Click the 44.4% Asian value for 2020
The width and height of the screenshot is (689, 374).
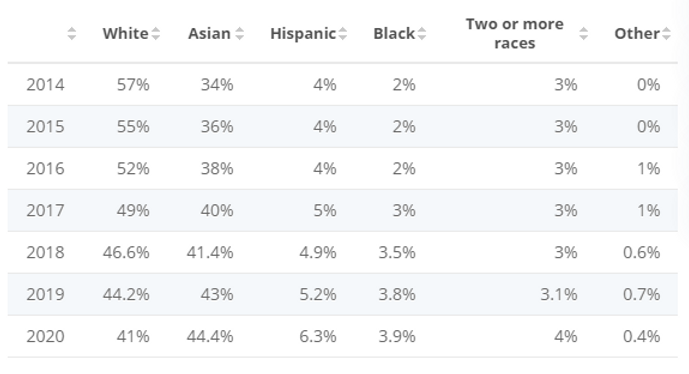(x=210, y=336)
